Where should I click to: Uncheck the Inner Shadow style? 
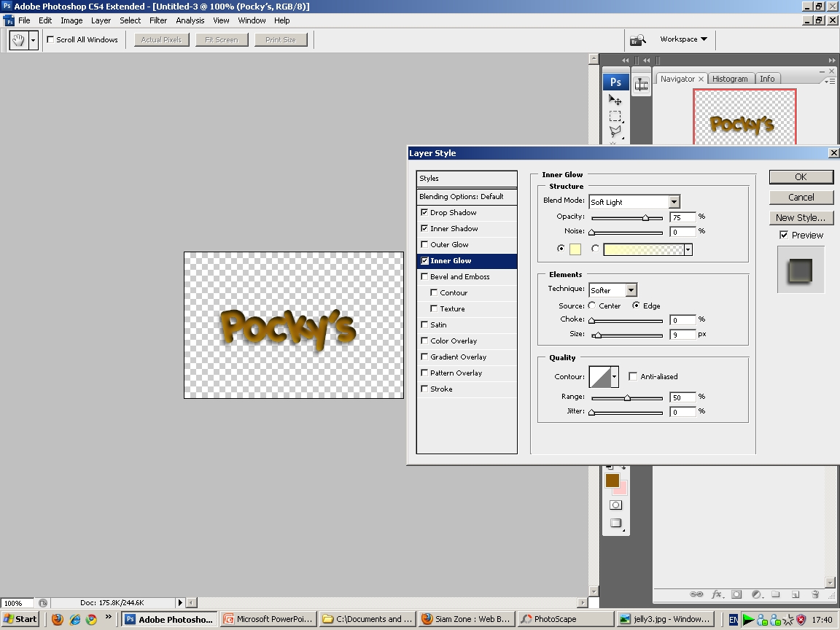tap(424, 228)
